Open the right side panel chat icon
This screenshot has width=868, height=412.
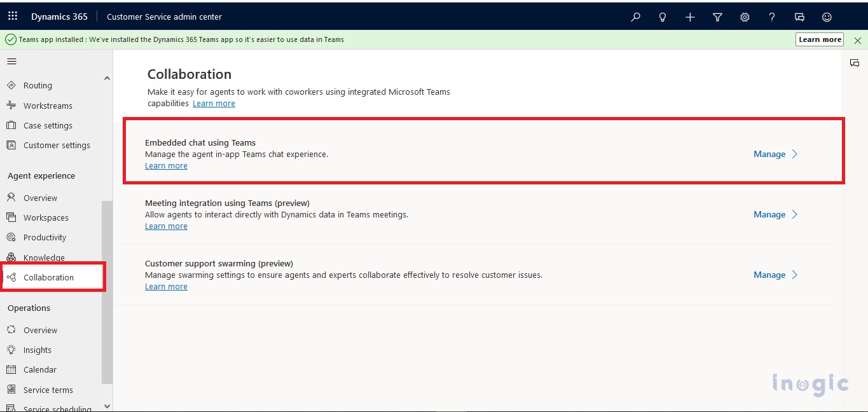pos(855,62)
